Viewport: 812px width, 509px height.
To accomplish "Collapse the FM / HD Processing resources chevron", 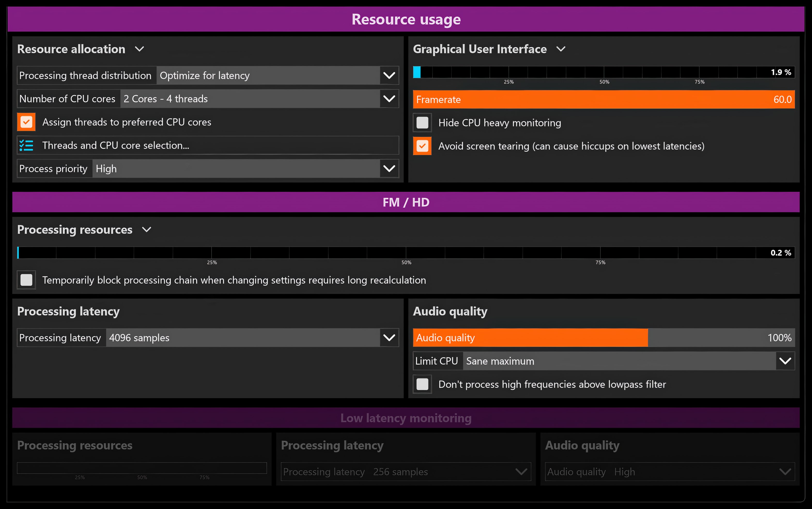I will click(147, 230).
